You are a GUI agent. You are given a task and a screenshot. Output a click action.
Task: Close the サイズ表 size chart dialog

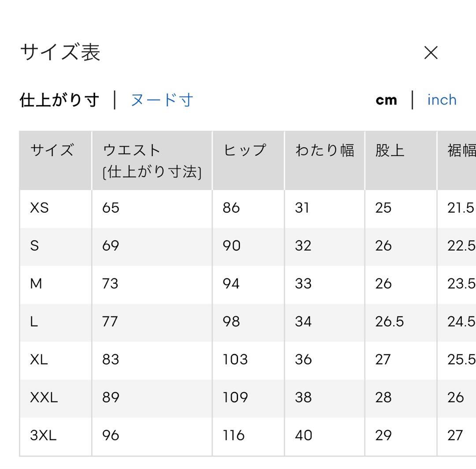[x=431, y=53]
